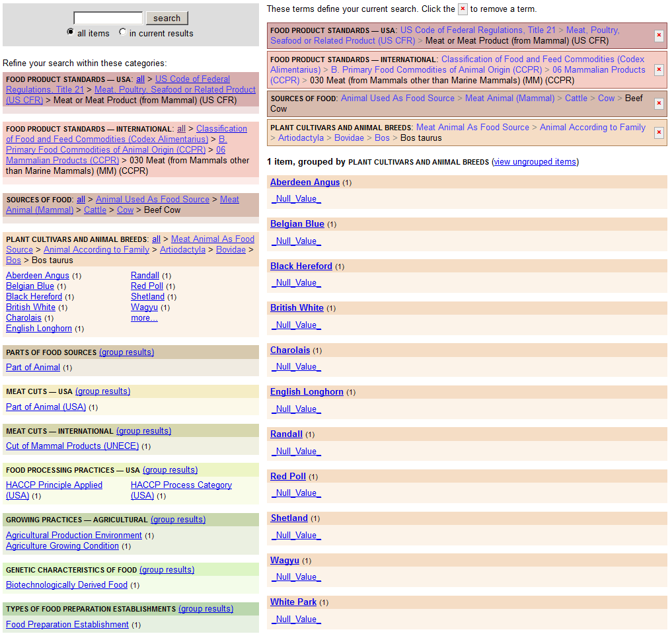Open Biotechnologically Derived Food link
Viewport: 672px width, 638px height.
67,585
